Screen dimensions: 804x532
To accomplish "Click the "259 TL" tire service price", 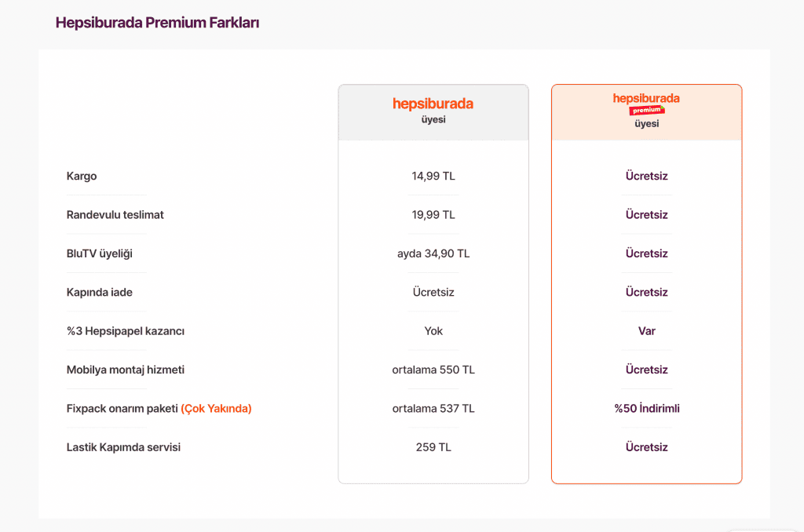I will pos(433,447).
